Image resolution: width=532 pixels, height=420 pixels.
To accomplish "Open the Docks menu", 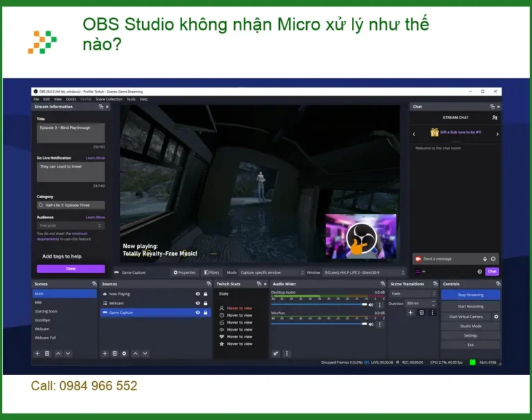I will 71,99.
